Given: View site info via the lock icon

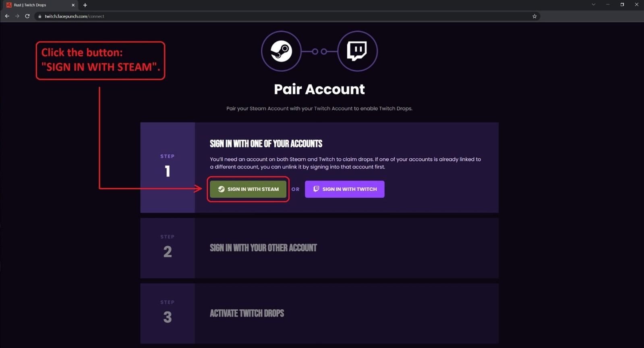Looking at the screenshot, I should tap(39, 17).
